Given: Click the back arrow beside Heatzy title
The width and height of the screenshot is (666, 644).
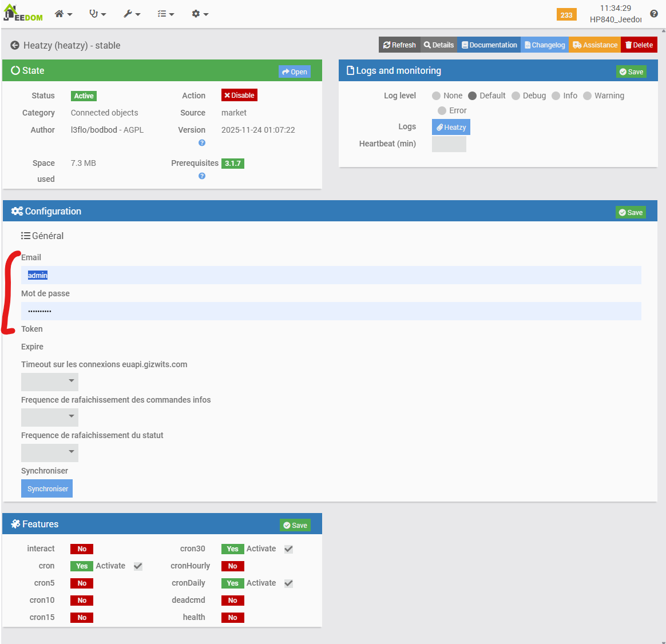Looking at the screenshot, I should point(15,45).
